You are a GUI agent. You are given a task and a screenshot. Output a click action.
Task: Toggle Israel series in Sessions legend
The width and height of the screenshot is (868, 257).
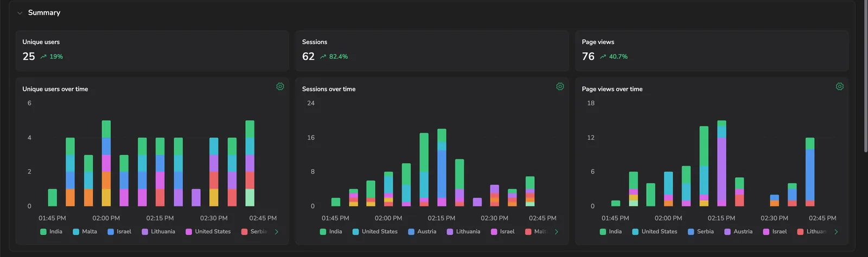click(503, 231)
